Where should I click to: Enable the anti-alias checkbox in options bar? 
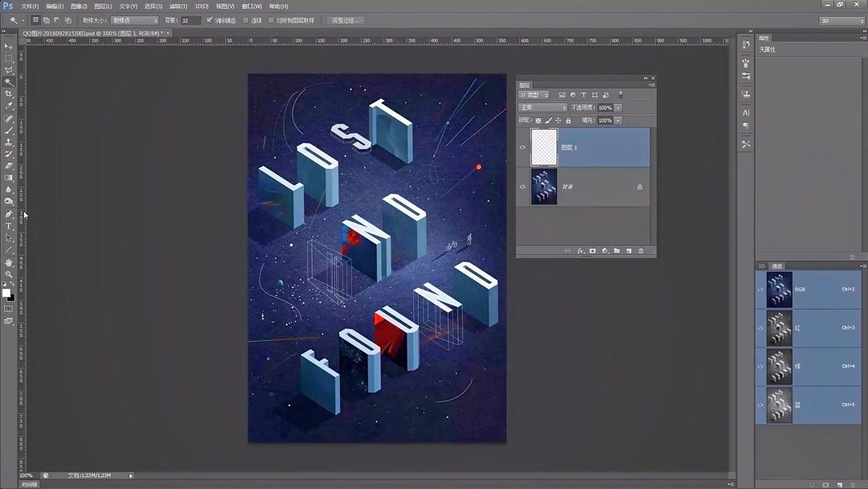click(x=209, y=20)
